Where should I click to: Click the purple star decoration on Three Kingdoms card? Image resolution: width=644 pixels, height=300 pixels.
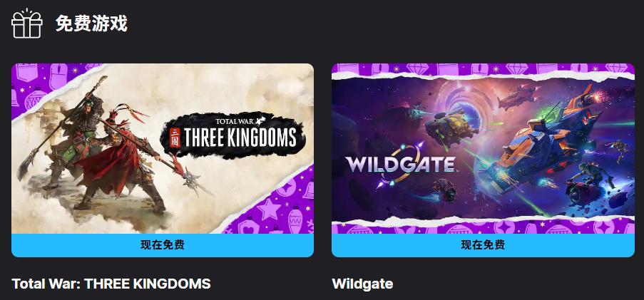pyautogui.click(x=268, y=210)
